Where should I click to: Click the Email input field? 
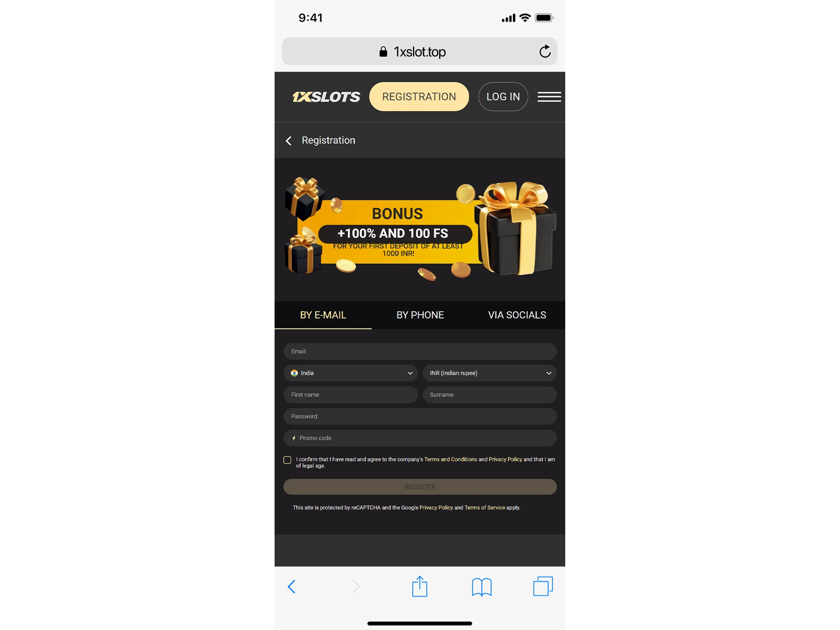pos(419,351)
